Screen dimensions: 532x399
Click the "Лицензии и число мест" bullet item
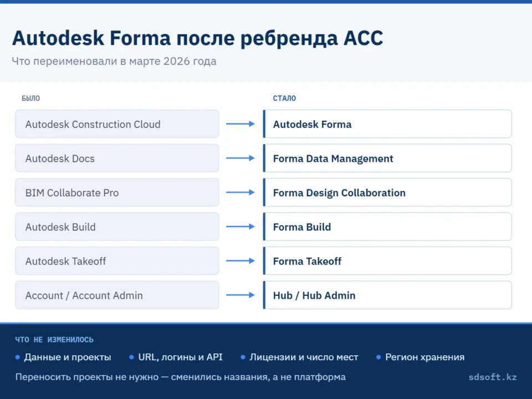coord(300,357)
